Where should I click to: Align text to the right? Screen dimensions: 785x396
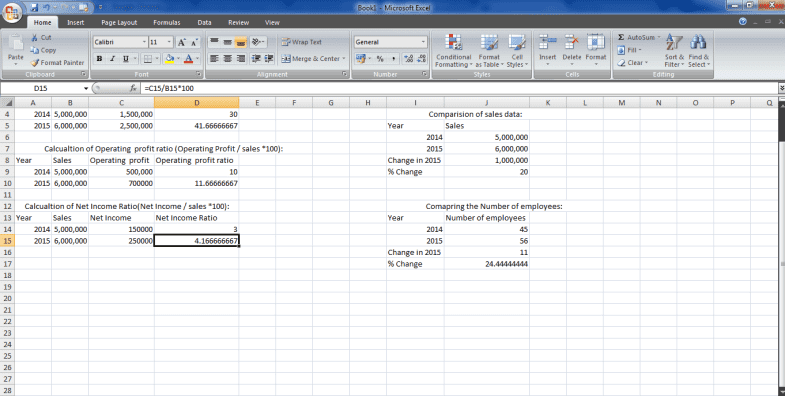click(241, 59)
